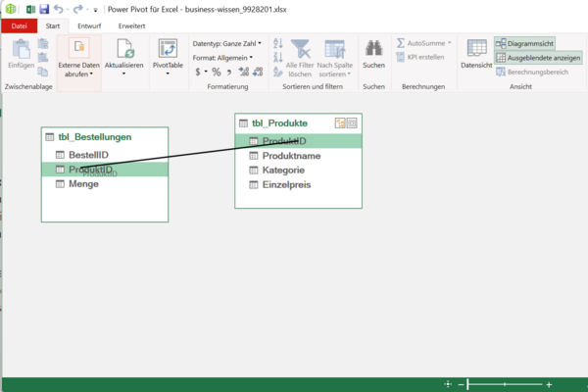Switch to Datensicht

(476, 54)
